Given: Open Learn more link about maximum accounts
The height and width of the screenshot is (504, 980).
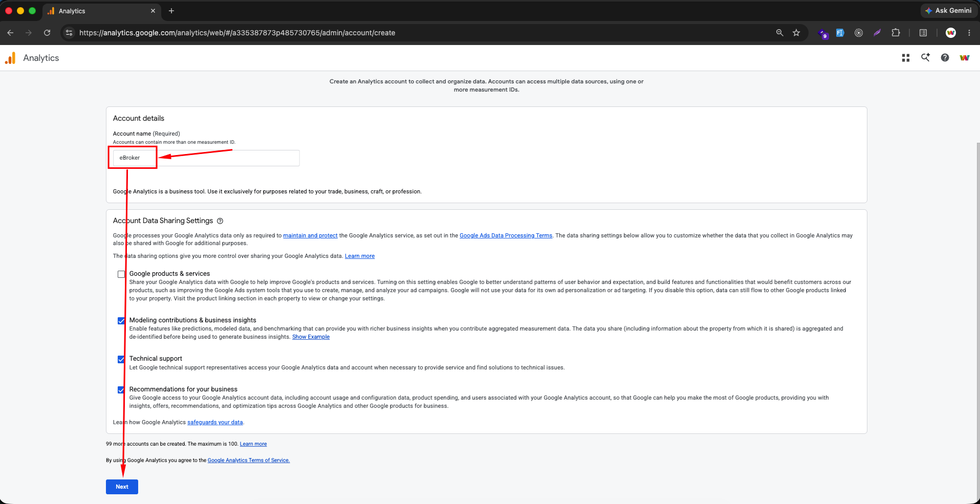Looking at the screenshot, I should (x=253, y=444).
